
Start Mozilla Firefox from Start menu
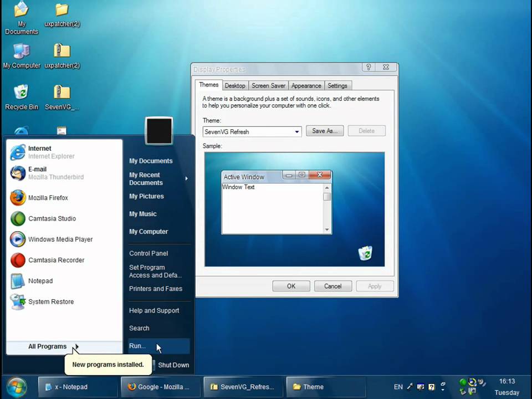tap(64, 198)
